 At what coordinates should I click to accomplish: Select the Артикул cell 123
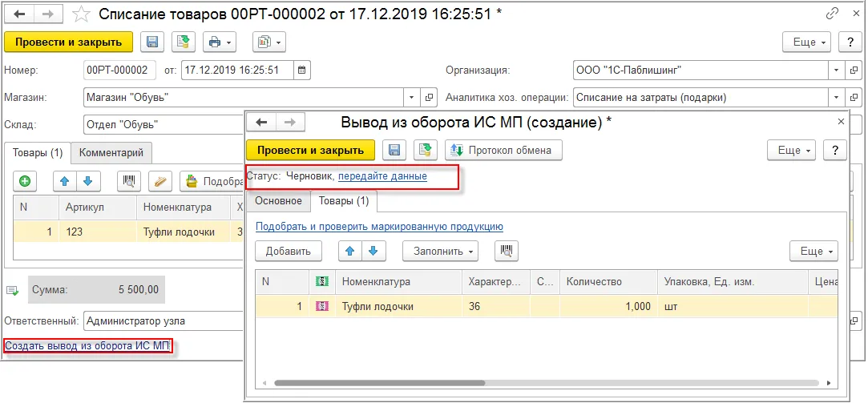(x=98, y=232)
